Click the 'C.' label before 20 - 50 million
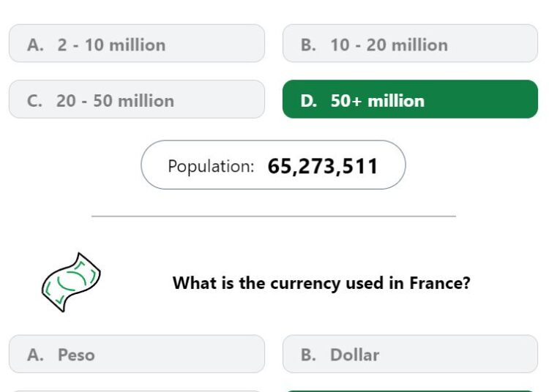 coord(34,101)
